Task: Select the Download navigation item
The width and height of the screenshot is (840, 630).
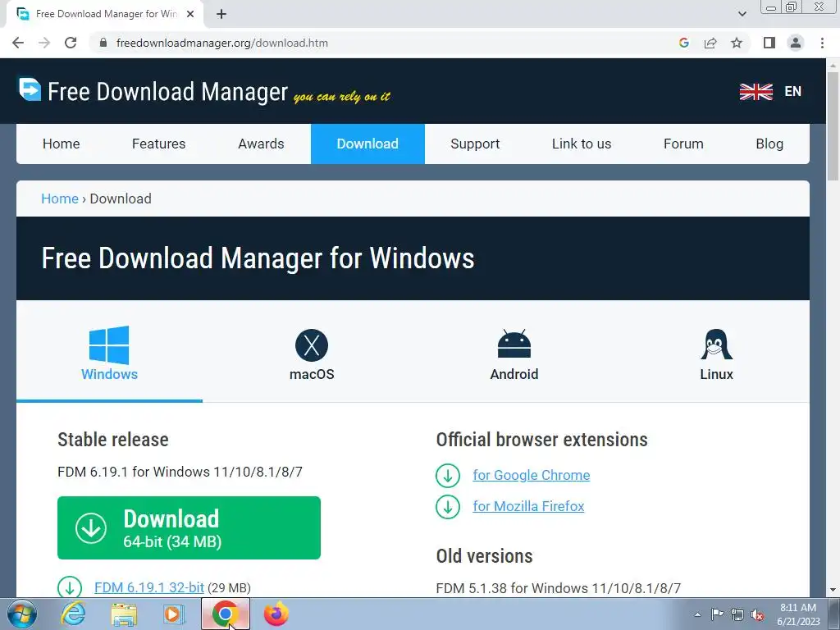Action: [367, 144]
